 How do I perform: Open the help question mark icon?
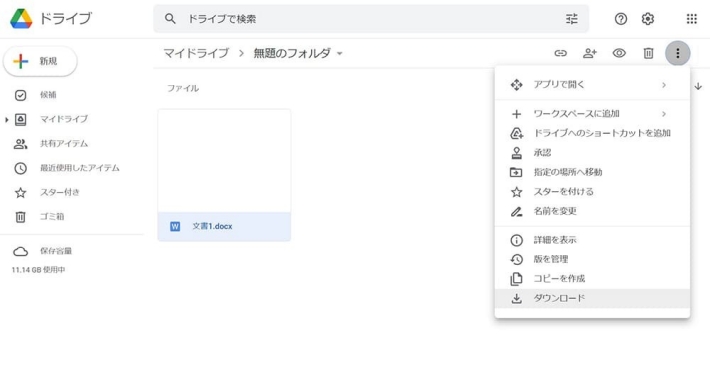[621, 19]
